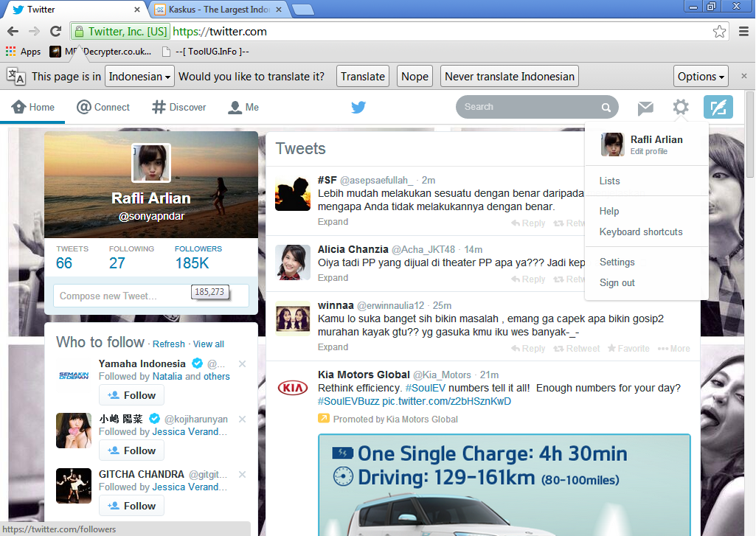Click winnaa tweet avatar
Image resolution: width=756 pixels, height=536 pixels.
coord(293,318)
